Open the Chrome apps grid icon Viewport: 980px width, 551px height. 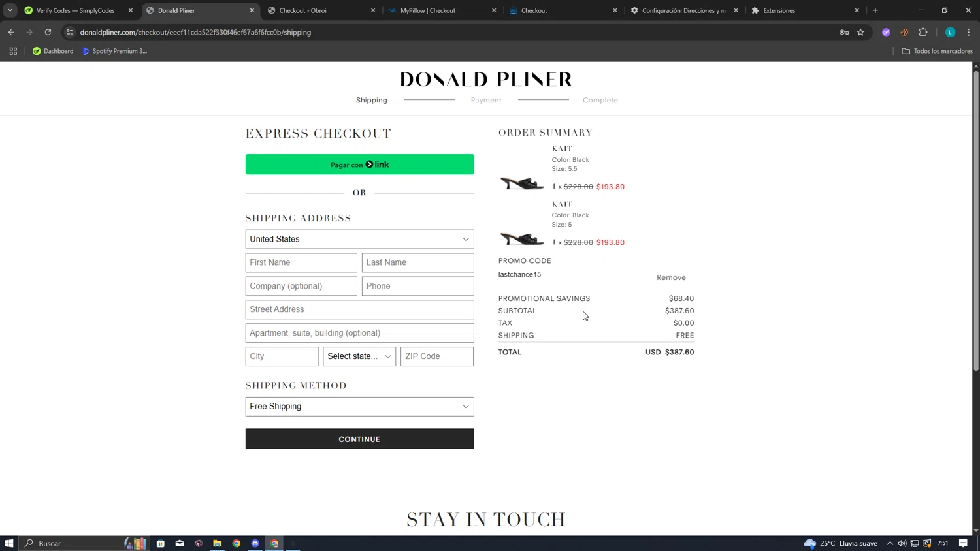(x=13, y=51)
